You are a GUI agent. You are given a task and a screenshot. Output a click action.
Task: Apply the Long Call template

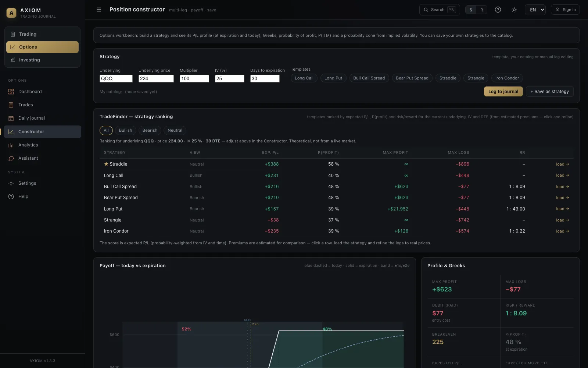tap(304, 78)
